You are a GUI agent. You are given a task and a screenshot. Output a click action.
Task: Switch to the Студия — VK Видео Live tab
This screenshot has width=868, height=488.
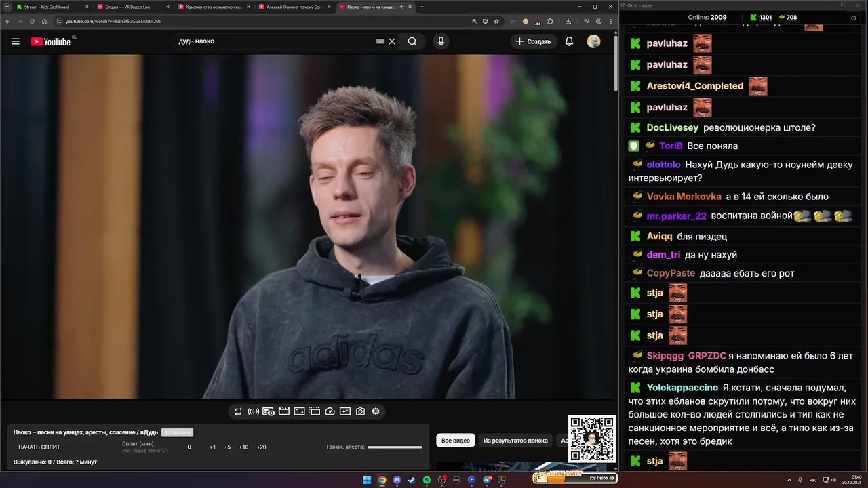134,7
